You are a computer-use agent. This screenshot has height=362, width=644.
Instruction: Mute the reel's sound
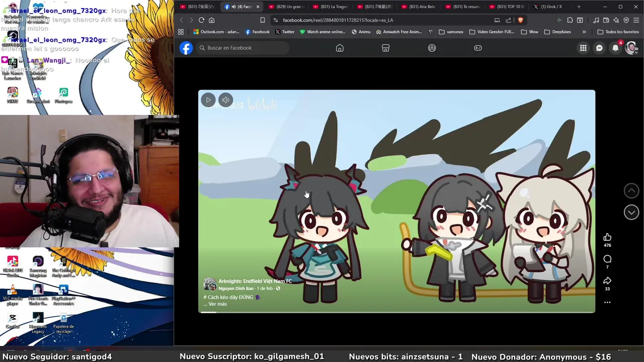226,100
